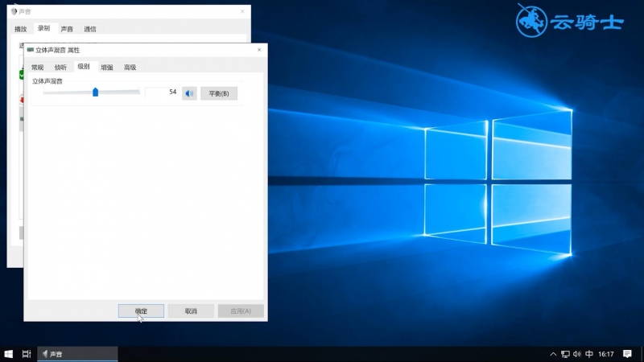This screenshot has width=644, height=362.
Task: Close the 声音 window
Action: click(x=242, y=11)
